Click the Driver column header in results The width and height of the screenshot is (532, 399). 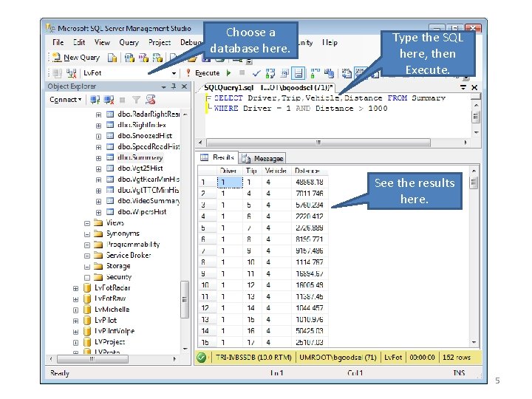click(x=229, y=171)
